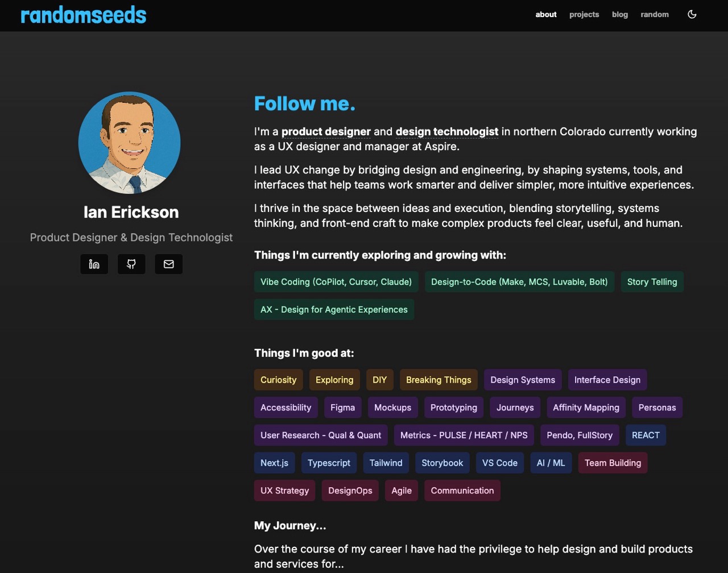728x573 pixels.
Task: Go to the about page
Action: point(546,15)
